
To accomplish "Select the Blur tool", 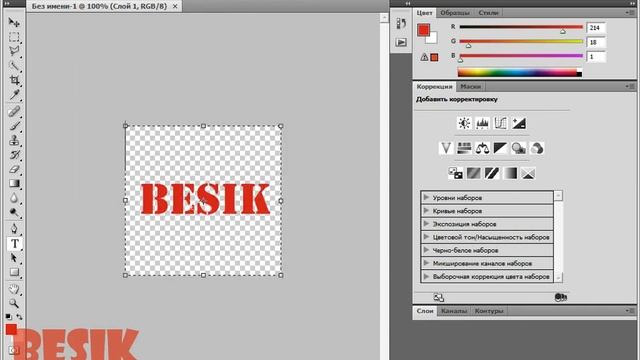I will tap(14, 198).
